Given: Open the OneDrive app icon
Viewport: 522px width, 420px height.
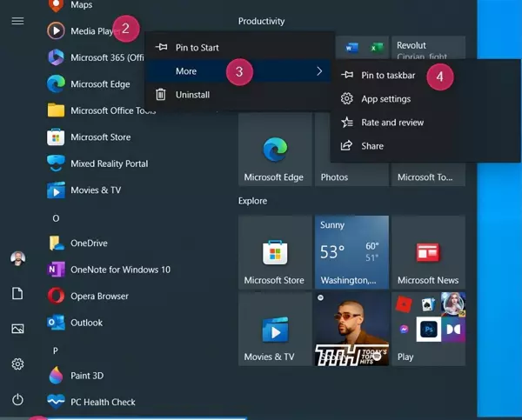Looking at the screenshot, I should (x=56, y=243).
